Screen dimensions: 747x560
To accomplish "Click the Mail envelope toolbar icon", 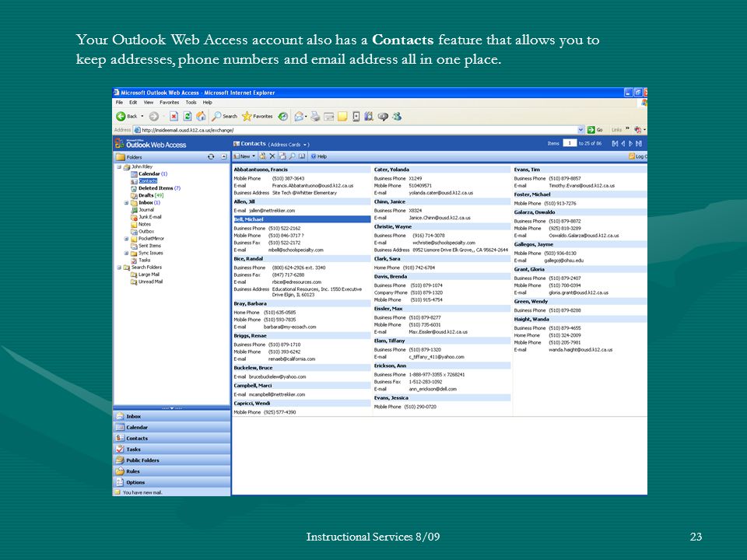I will point(300,116).
